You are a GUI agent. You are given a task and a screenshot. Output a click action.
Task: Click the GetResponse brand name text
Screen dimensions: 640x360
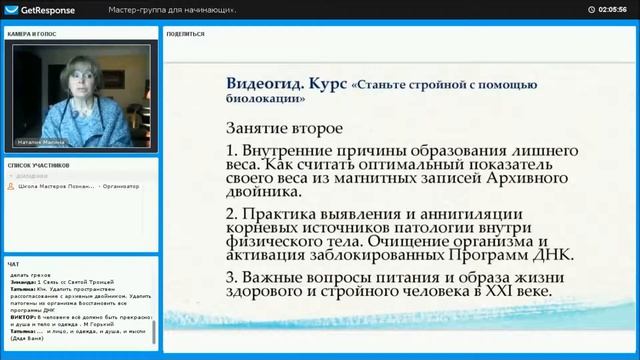48,10
